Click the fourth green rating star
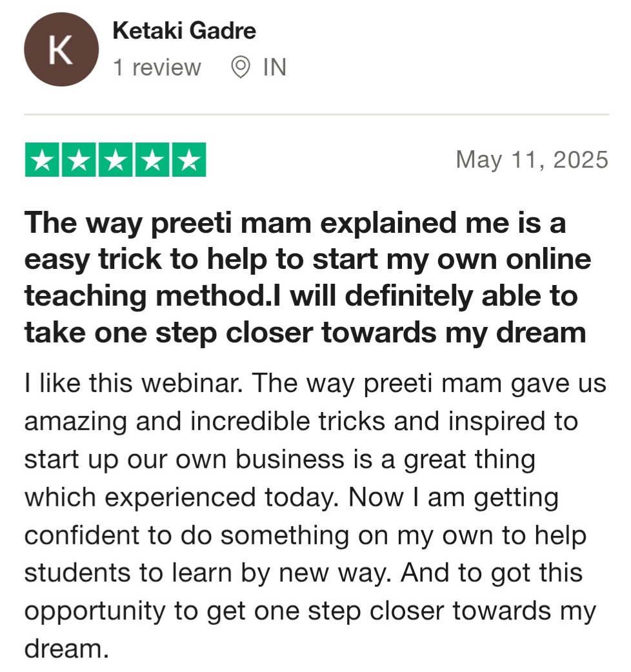Viewport: 631px width, 672px height. click(152, 160)
